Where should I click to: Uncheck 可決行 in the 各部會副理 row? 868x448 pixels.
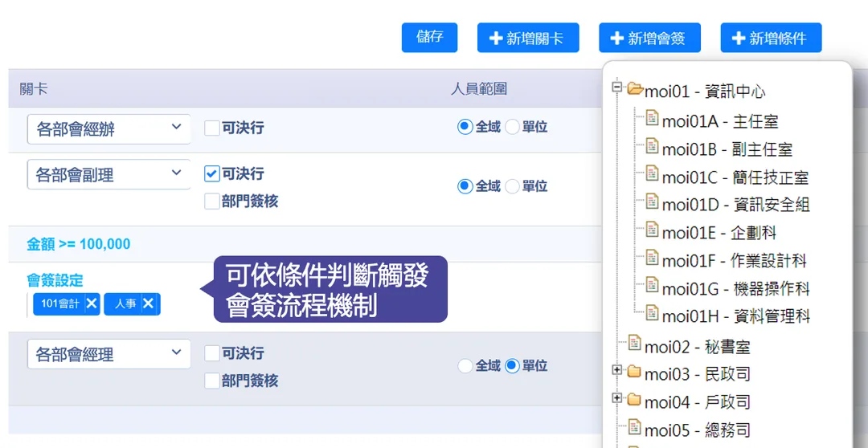212,173
